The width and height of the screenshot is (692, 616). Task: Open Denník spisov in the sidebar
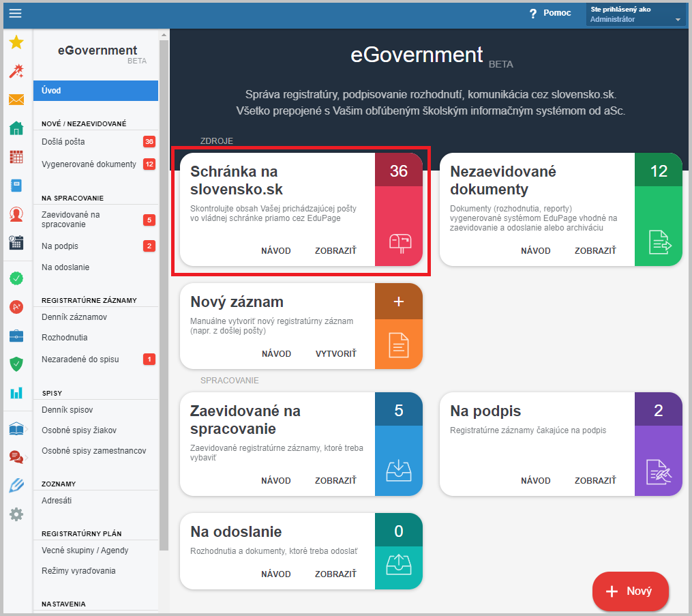pos(95,410)
